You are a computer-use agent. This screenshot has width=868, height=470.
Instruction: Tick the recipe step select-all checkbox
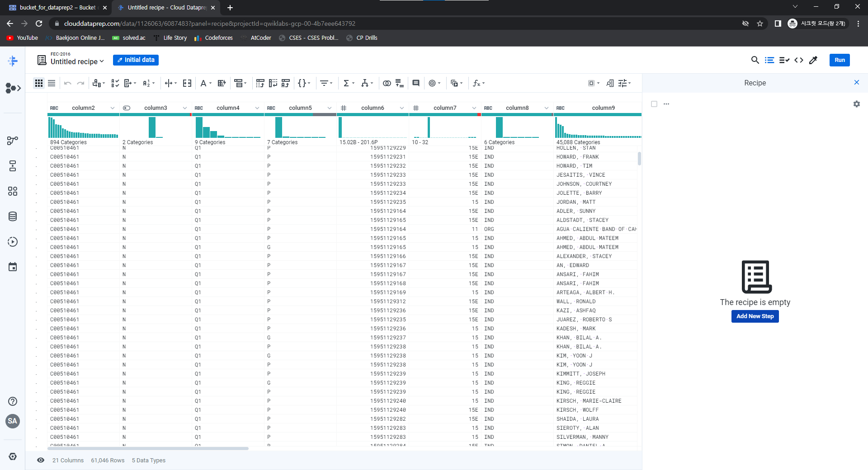tap(654, 104)
